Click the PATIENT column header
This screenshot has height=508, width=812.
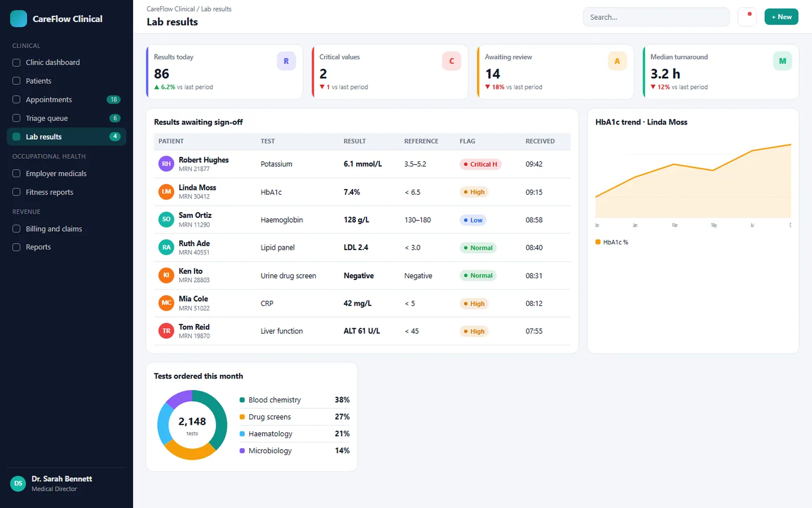click(171, 141)
